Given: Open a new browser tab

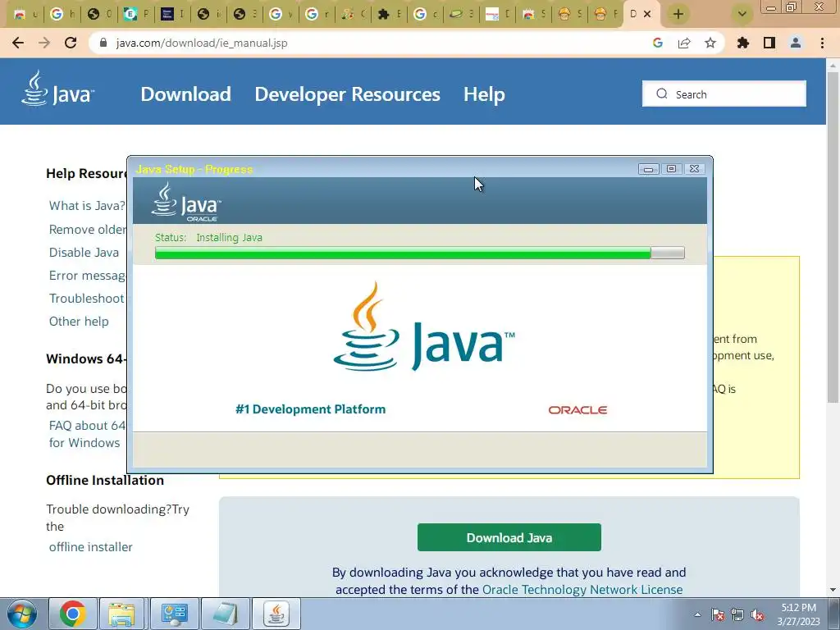Looking at the screenshot, I should (x=678, y=14).
